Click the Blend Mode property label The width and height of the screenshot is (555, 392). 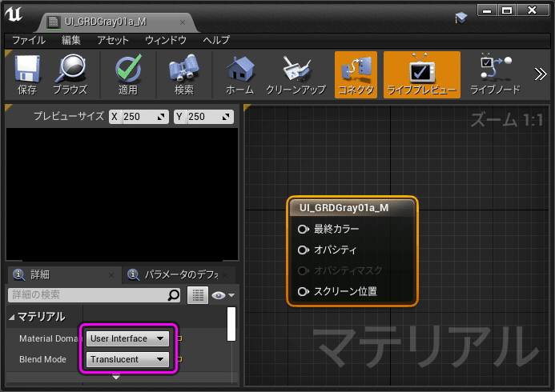point(42,359)
